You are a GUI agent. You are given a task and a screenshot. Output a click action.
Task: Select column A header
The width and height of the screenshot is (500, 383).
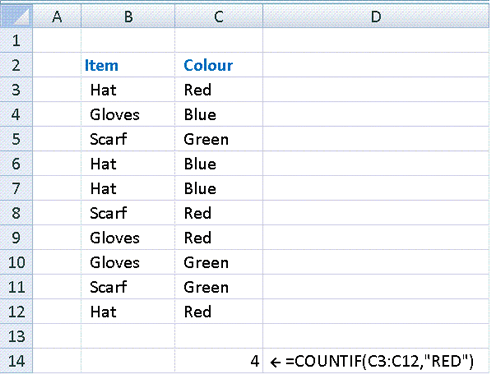pyautogui.click(x=57, y=16)
